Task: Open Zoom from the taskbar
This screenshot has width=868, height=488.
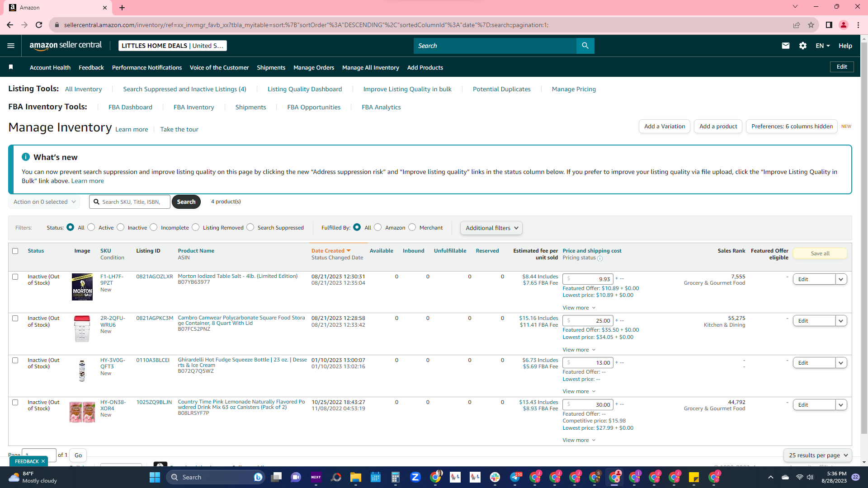Action: pos(415,477)
